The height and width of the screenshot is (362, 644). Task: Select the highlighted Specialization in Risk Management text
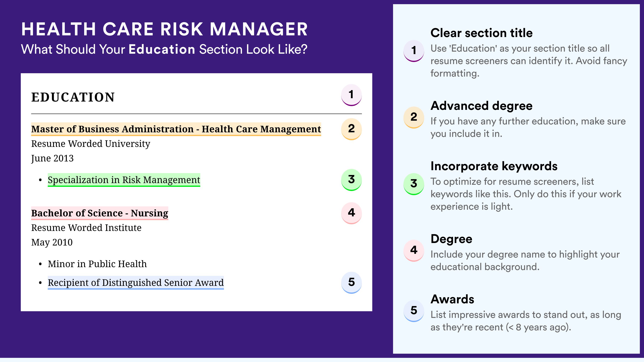pyautogui.click(x=124, y=180)
